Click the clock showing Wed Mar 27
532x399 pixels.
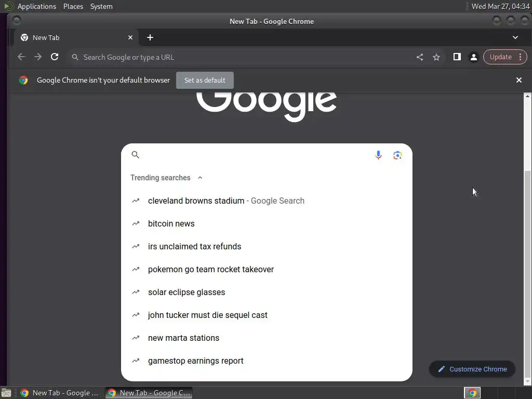coord(500,6)
